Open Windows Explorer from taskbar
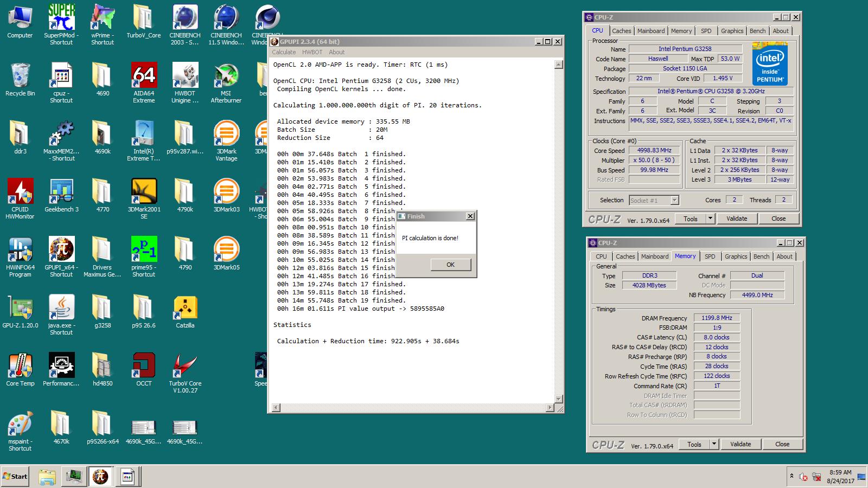Viewport: 868px width, 488px height. [47, 477]
